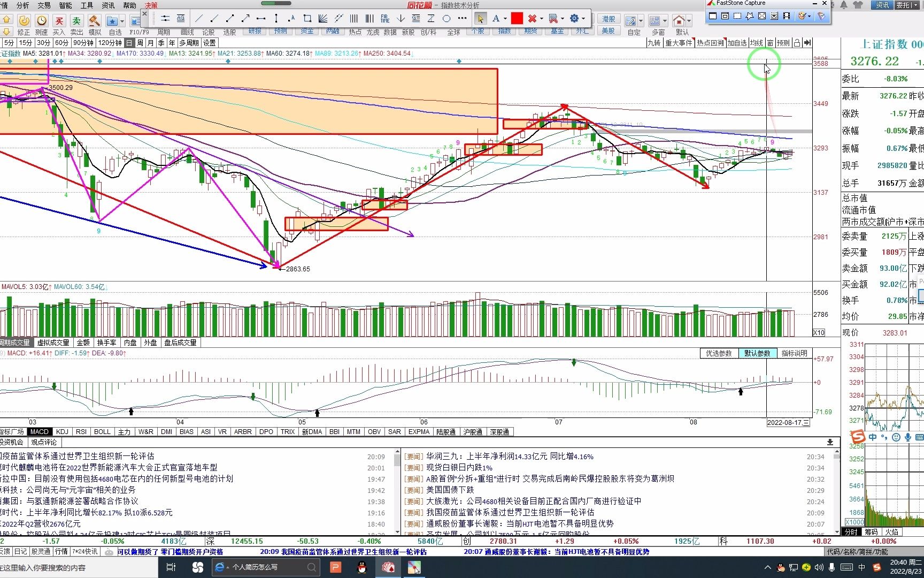The height and width of the screenshot is (578, 924).
Task: Open the QQ penguin taskbar icon
Action: coord(362,567)
